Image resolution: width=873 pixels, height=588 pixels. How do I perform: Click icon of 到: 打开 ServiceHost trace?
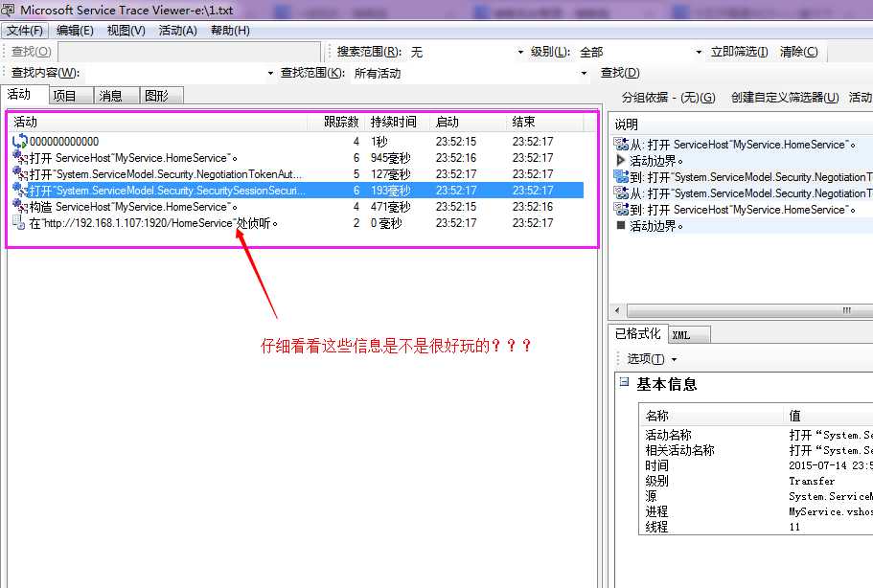tap(621, 209)
